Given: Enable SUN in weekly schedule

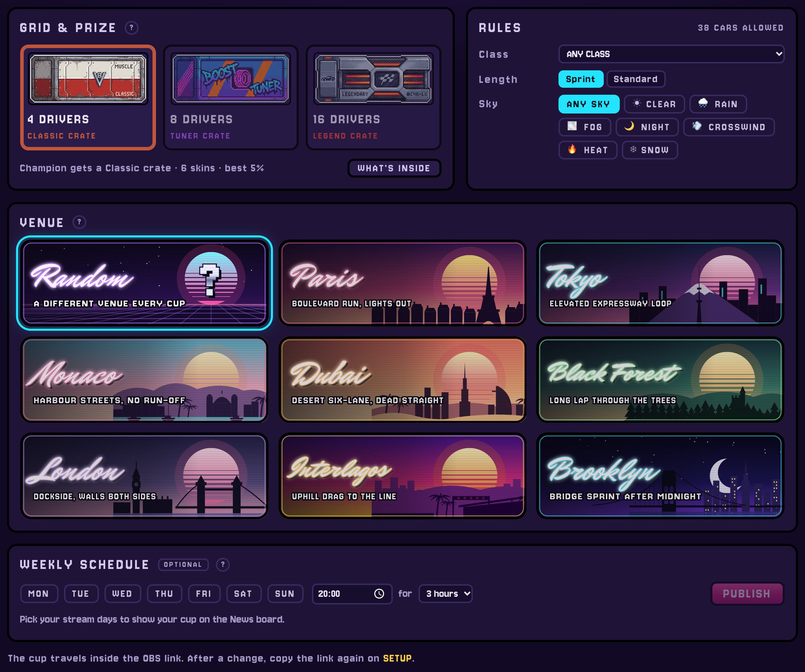Looking at the screenshot, I should click(285, 593).
